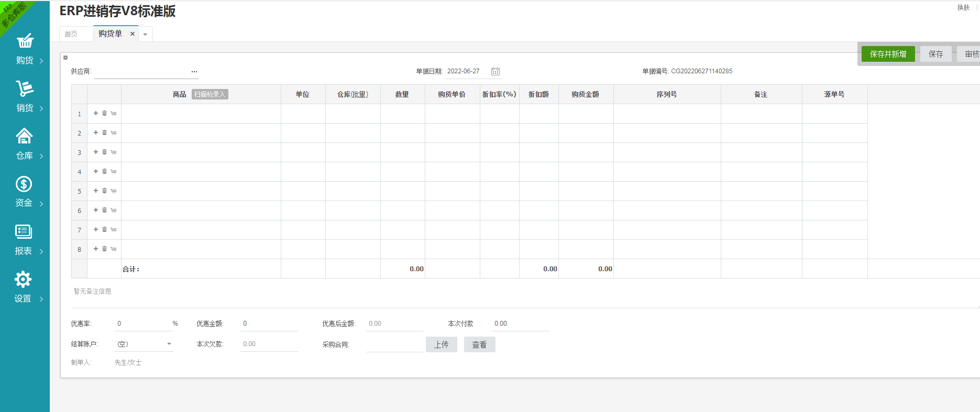Click the calendar icon beside 单据日期
This screenshot has height=412, width=980.
(x=495, y=71)
